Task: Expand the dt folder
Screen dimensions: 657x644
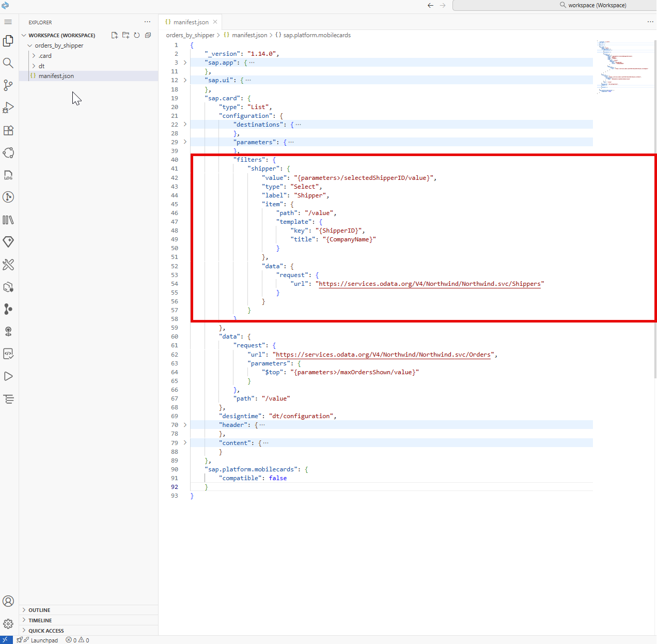Action: (34, 66)
